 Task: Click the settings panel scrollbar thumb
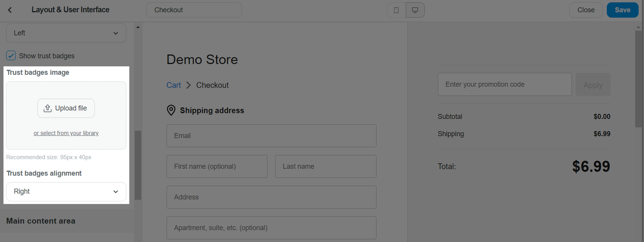coord(138,165)
